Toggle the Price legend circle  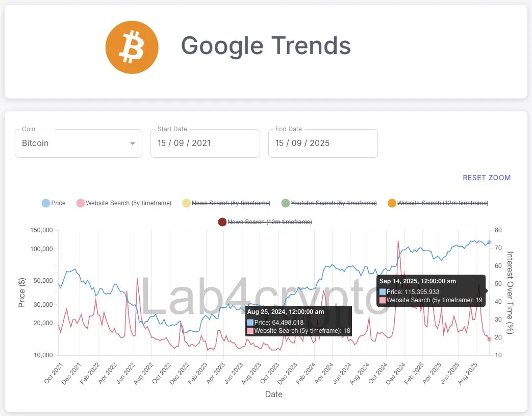point(46,203)
